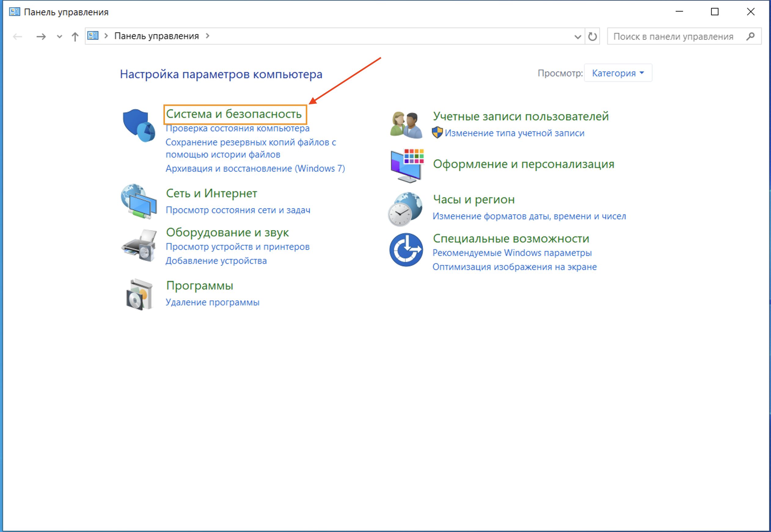The height and width of the screenshot is (532, 771).
Task: Go up one level with up arrow
Action: (x=75, y=36)
